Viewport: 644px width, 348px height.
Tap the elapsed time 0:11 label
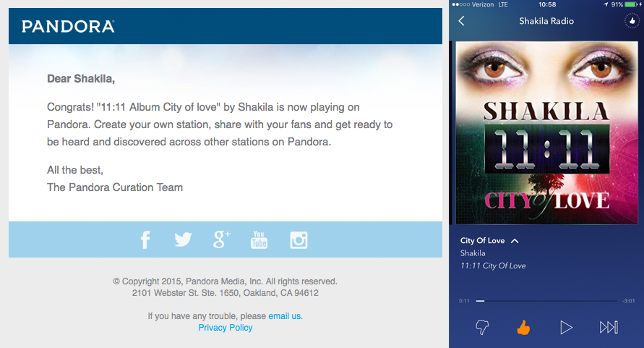coord(464,301)
